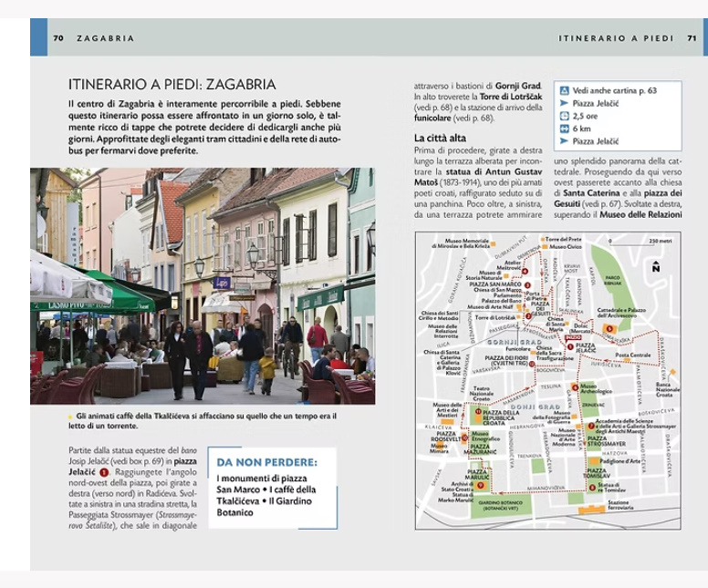This screenshot has width=708, height=588.
Task: Click the distance arrows icon beside '6 km'
Action: pos(564,129)
